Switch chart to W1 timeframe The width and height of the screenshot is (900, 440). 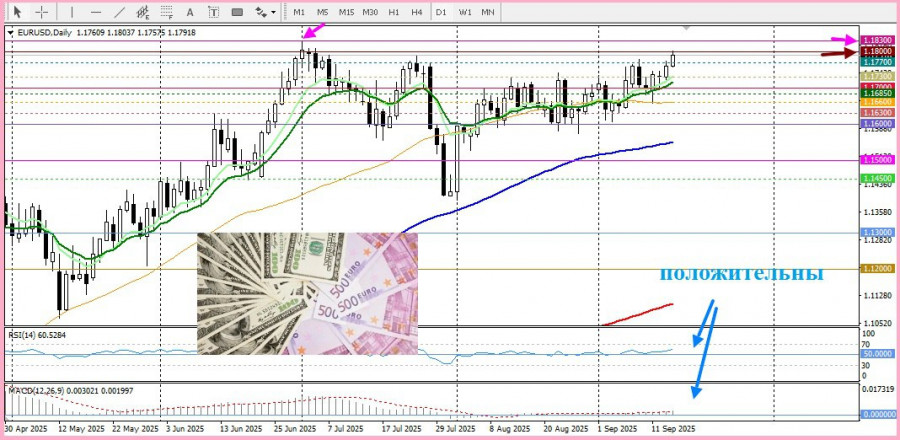point(465,11)
